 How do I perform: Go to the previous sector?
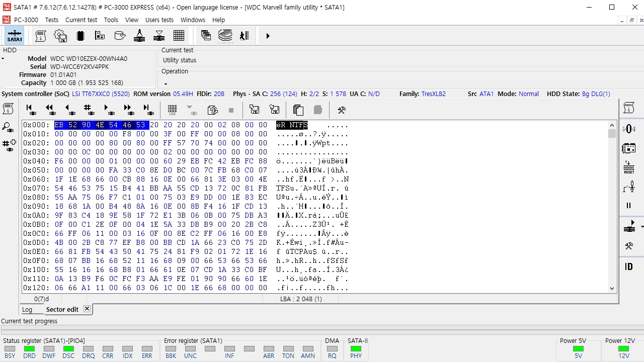point(69,110)
